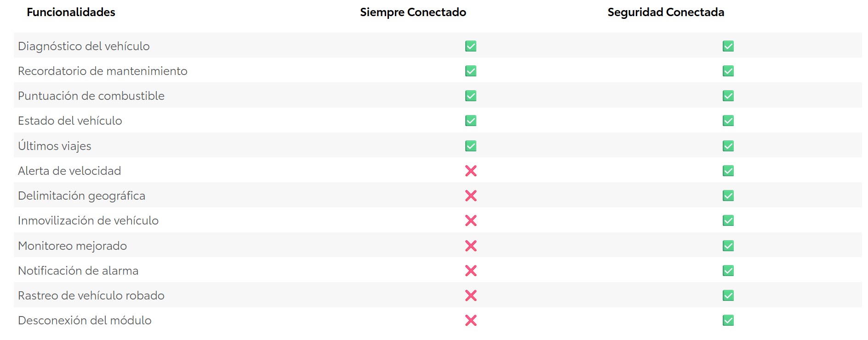The height and width of the screenshot is (340, 868).
Task: Click the Monitoreo mejorado feature label
Action: [x=72, y=246]
